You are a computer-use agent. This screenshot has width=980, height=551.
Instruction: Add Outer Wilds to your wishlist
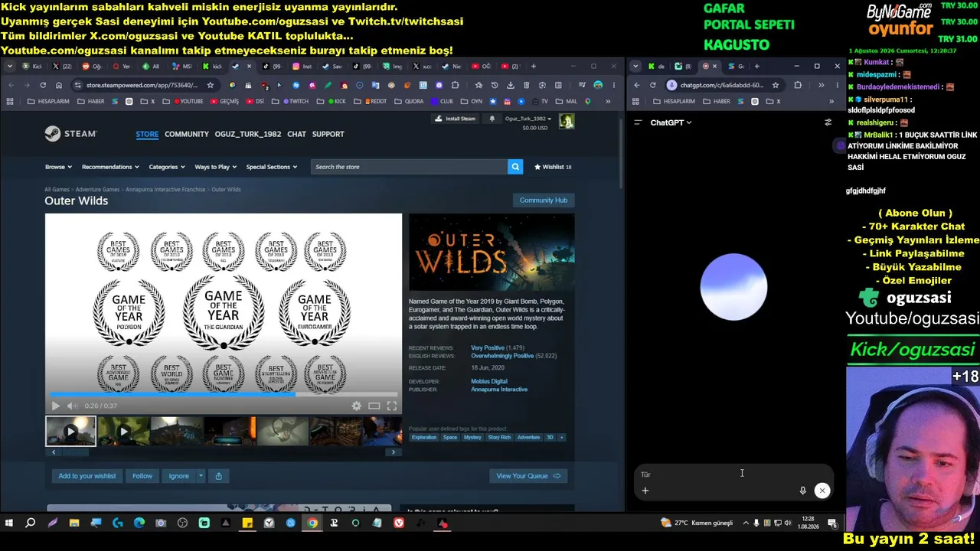(87, 476)
